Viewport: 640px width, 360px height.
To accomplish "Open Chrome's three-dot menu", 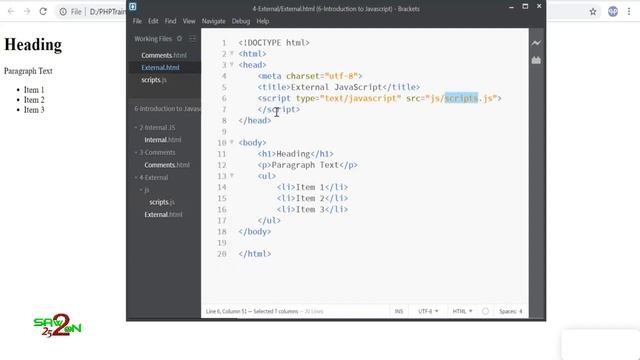I will click(x=629, y=12).
